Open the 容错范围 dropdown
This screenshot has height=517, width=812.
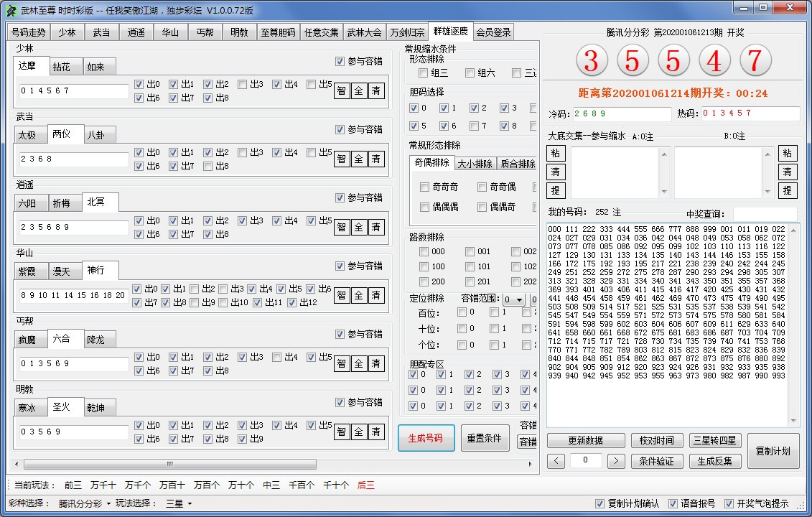click(x=513, y=299)
